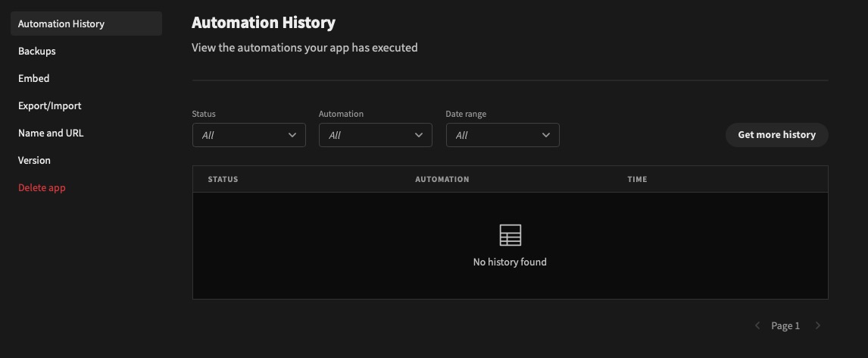Click the Automation History page heading
The width and height of the screenshot is (868, 358).
[x=264, y=23]
